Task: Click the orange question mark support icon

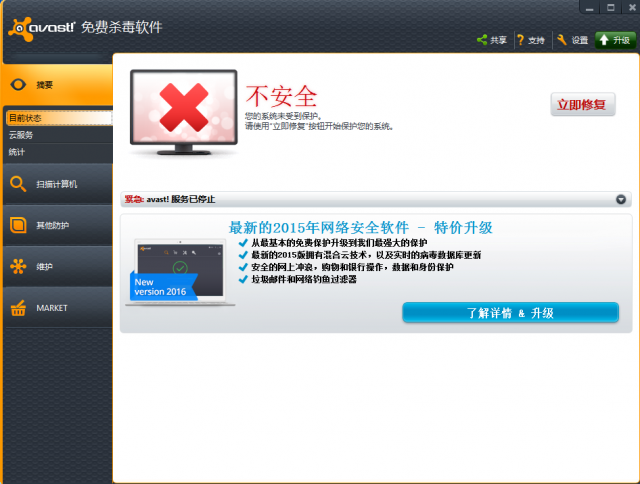Action: [x=520, y=40]
